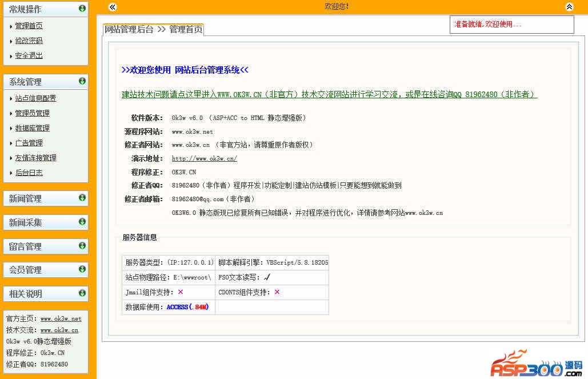Select the 网站管理后台 >> 管理首页 tab

pyautogui.click(x=153, y=30)
